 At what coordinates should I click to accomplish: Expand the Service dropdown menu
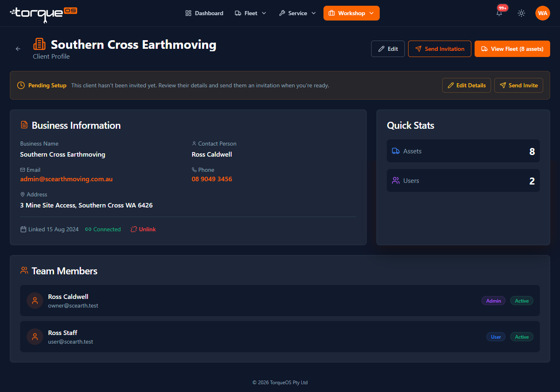(x=297, y=13)
